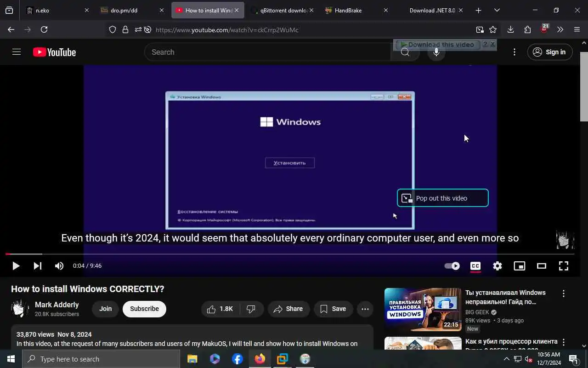Screen dimensions: 588x368
Task: Enter full screen mode
Action: 564,266
